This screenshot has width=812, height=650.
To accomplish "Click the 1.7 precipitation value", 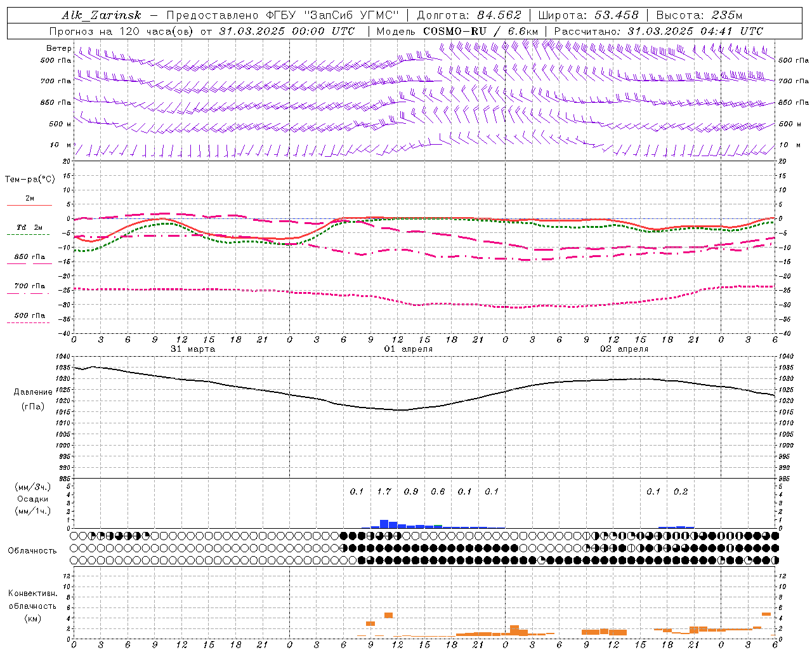I will [x=384, y=491].
